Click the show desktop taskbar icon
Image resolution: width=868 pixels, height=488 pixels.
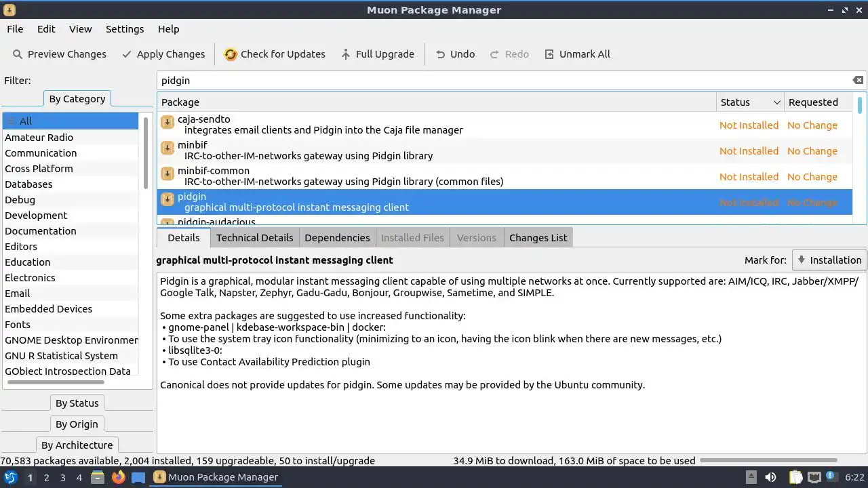click(x=138, y=477)
